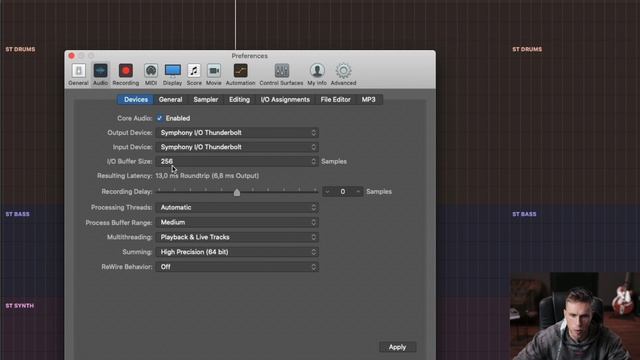Image resolution: width=640 pixels, height=360 pixels.
Task: Select the left ST BASS track label
Action: coord(17,214)
